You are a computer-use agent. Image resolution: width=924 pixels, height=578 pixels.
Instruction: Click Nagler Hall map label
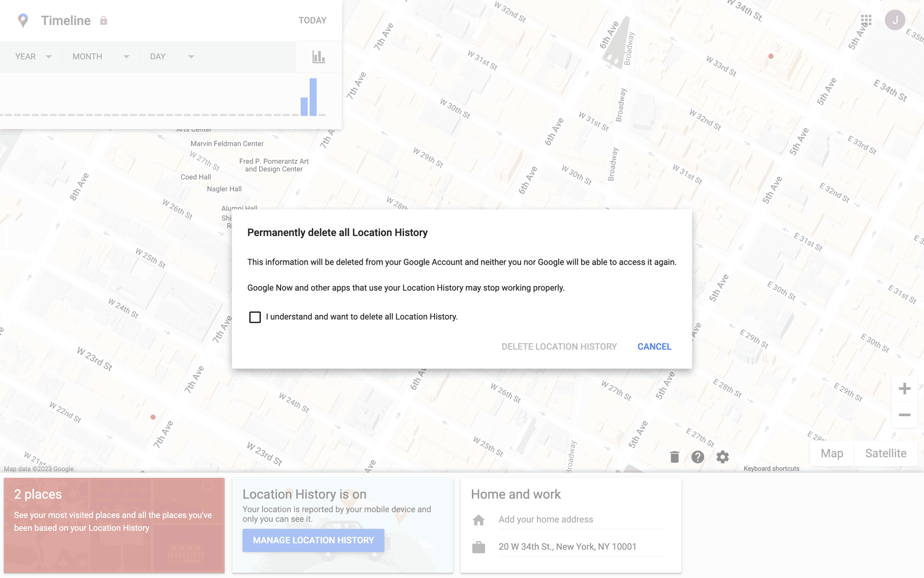tap(224, 189)
